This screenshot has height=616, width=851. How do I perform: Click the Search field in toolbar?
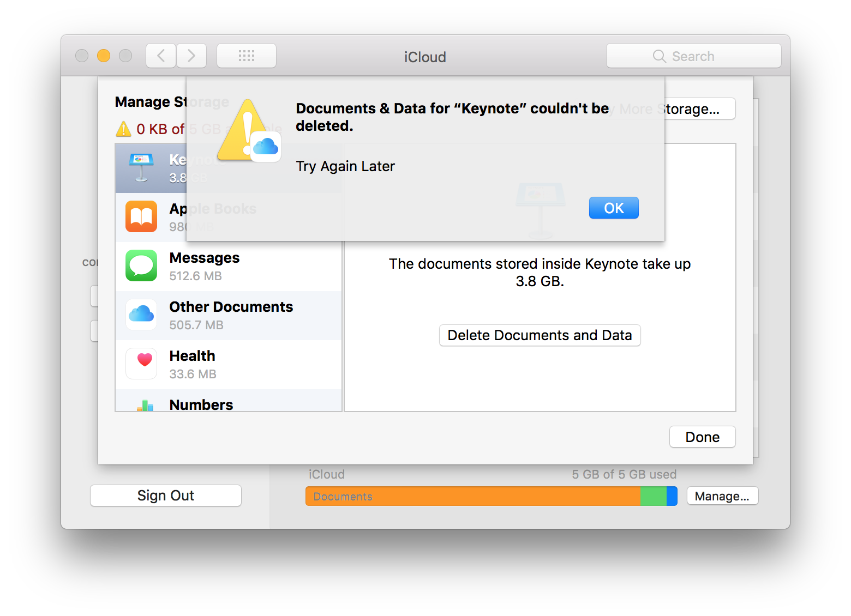pos(694,56)
